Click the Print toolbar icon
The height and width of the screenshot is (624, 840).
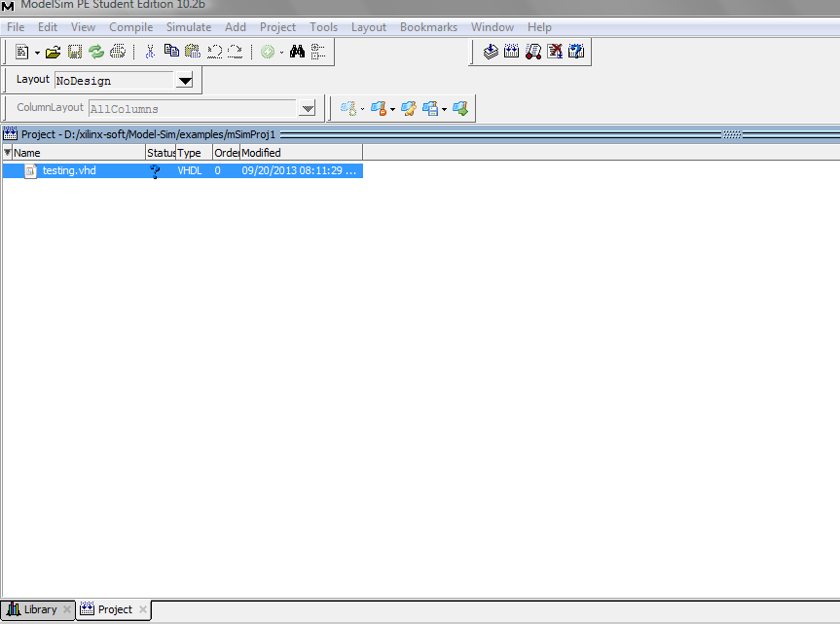tap(118, 52)
